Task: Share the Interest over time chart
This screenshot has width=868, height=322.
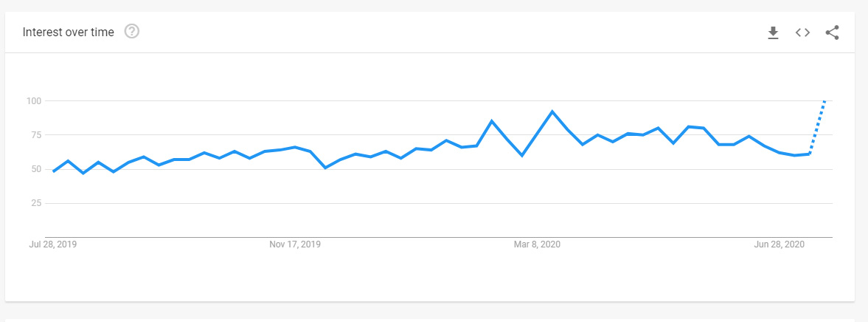Action: (x=832, y=32)
